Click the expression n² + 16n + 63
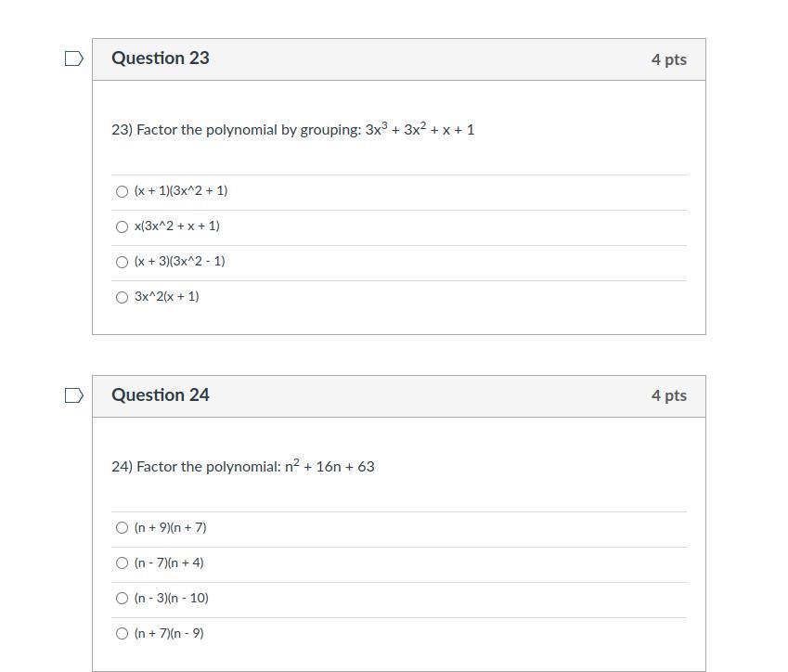The height and width of the screenshot is (672, 788). point(329,466)
